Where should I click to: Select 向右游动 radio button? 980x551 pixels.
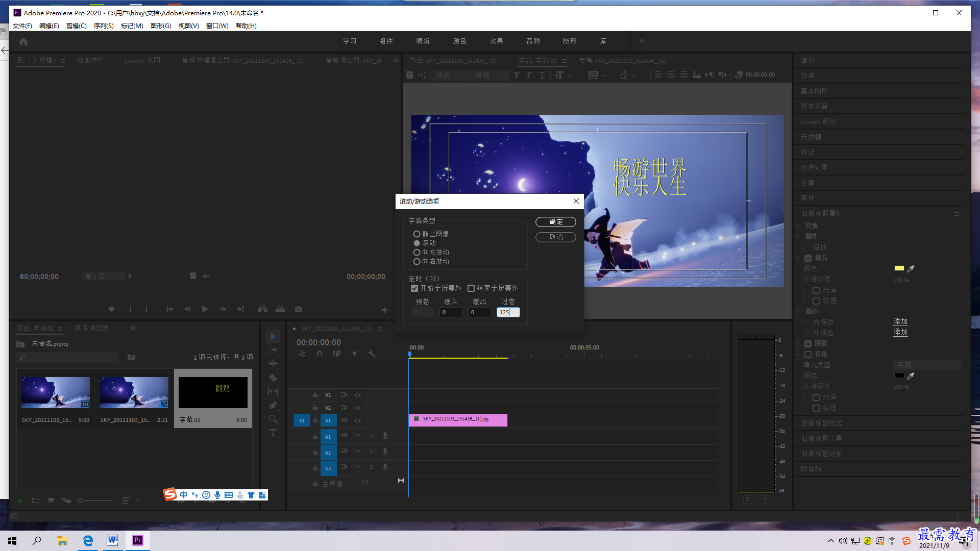416,262
